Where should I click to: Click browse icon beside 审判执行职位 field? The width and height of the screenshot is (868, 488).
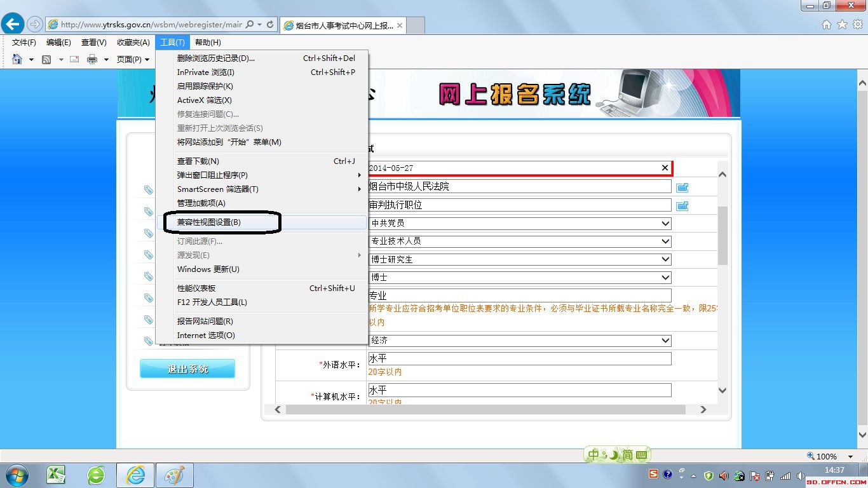pos(682,205)
